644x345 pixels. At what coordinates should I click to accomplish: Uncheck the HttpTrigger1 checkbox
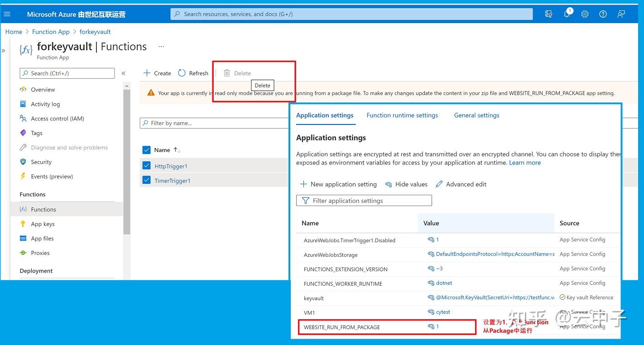146,166
